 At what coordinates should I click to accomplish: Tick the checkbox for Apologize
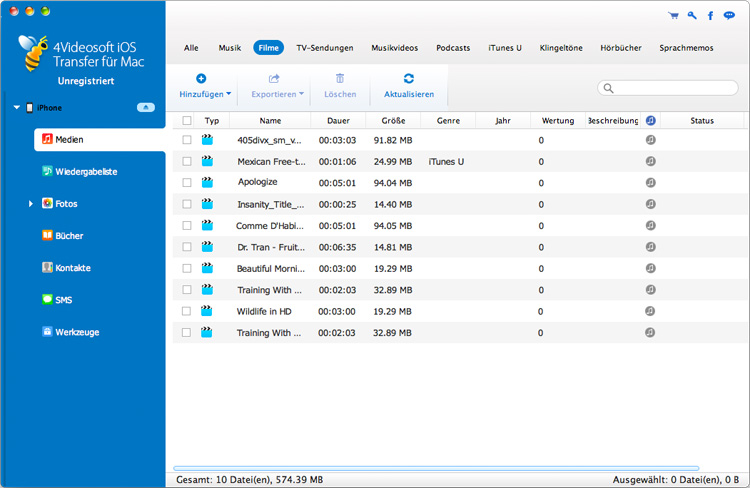click(187, 183)
